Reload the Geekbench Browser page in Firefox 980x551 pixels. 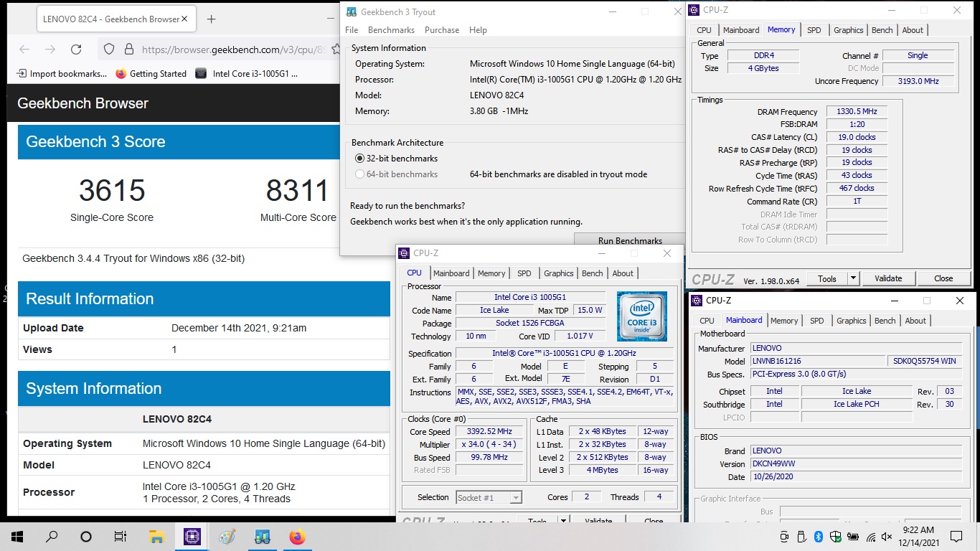click(76, 50)
